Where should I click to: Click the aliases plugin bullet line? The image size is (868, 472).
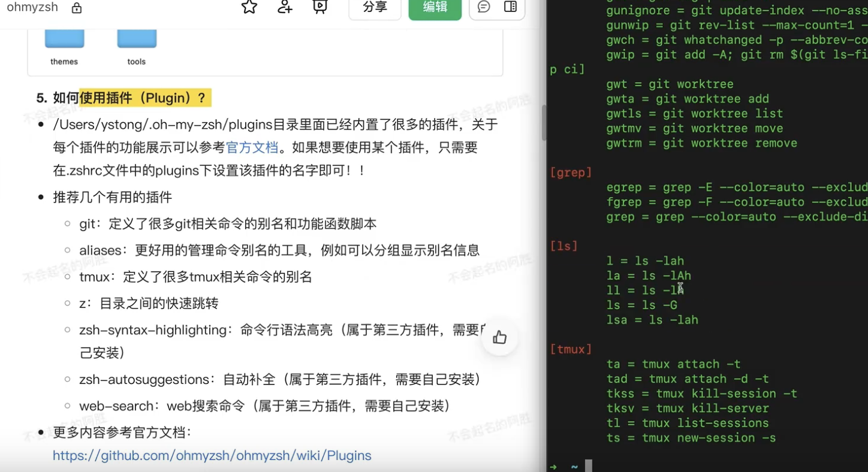279,250
